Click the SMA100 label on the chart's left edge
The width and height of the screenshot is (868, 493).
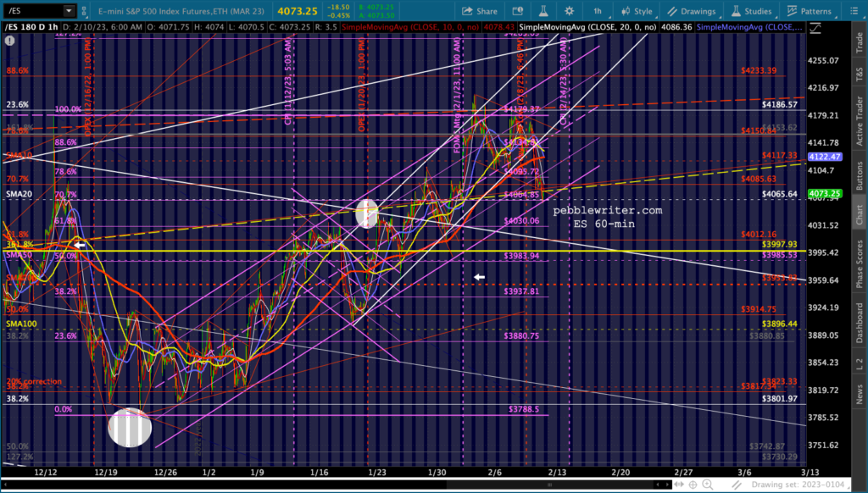point(21,324)
